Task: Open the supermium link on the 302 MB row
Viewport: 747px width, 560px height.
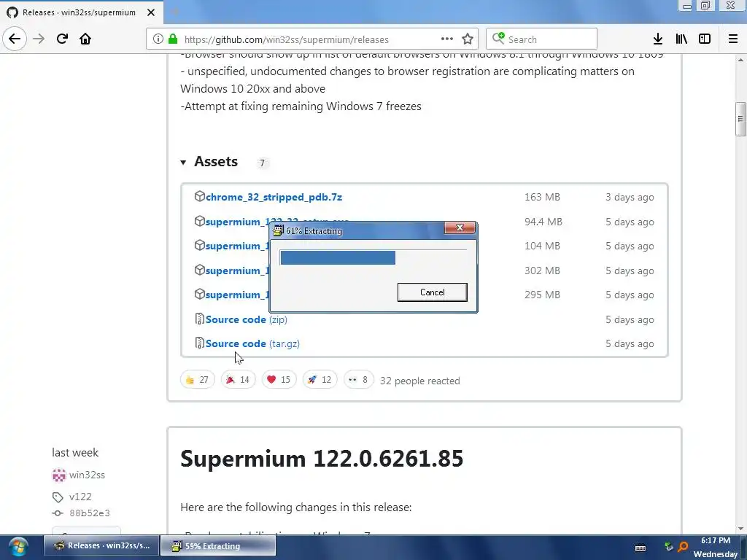Action: [237, 271]
